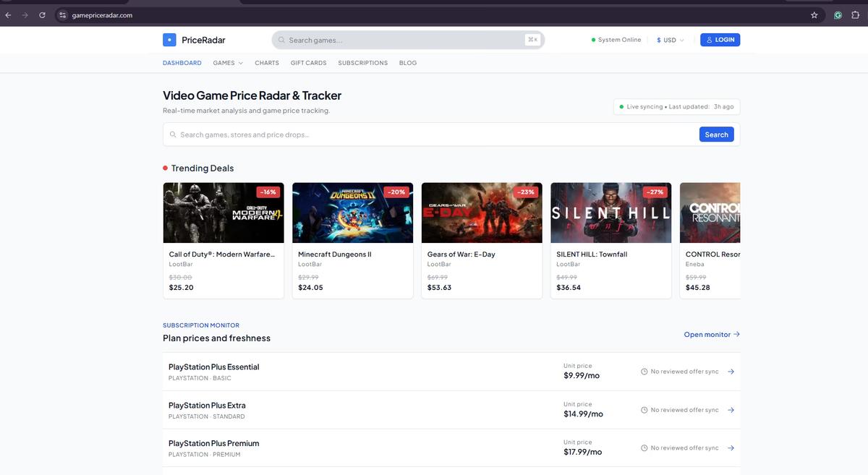This screenshot has height=475, width=868.
Task: Click the browser address bar URL
Action: click(102, 14)
